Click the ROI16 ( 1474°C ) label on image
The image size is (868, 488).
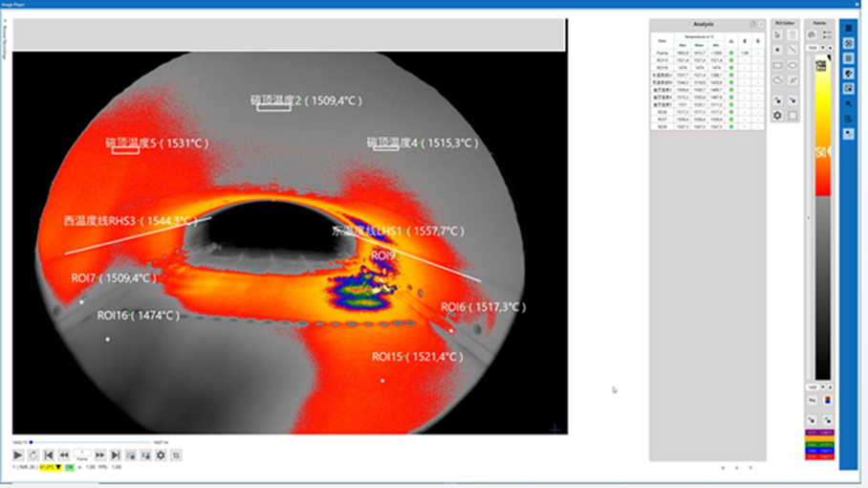click(139, 316)
